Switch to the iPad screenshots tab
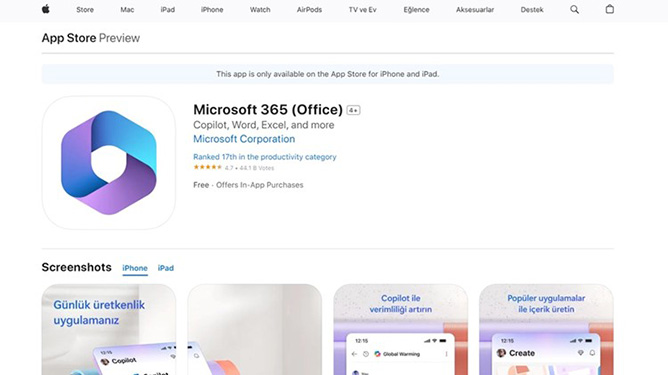The image size is (668, 375). [x=166, y=268]
